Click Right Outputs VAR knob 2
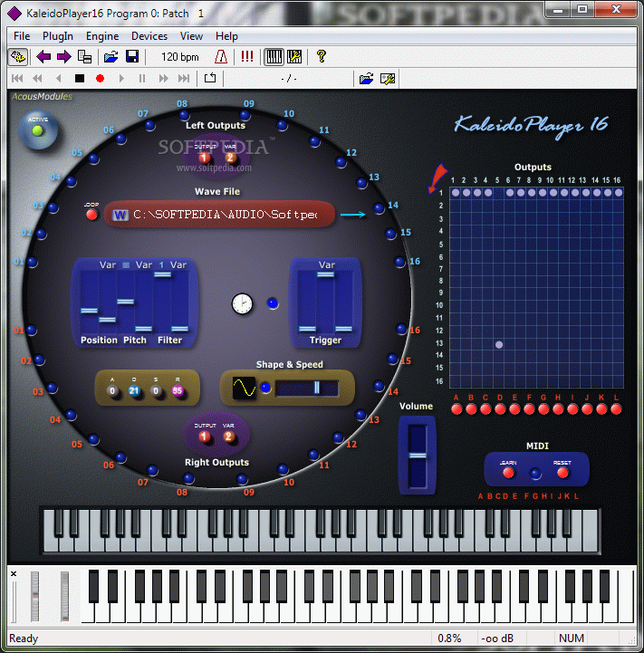Screen dimensions: 644x653 pos(228,437)
